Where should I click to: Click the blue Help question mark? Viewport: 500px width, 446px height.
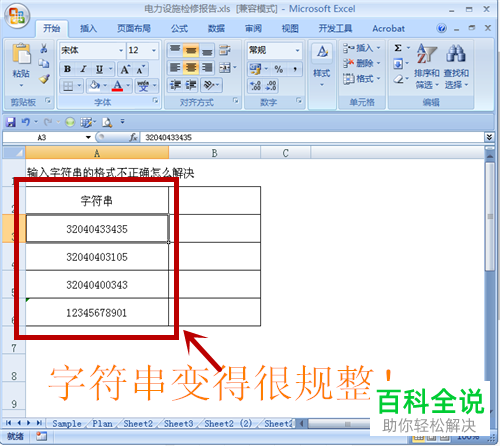click(x=442, y=28)
